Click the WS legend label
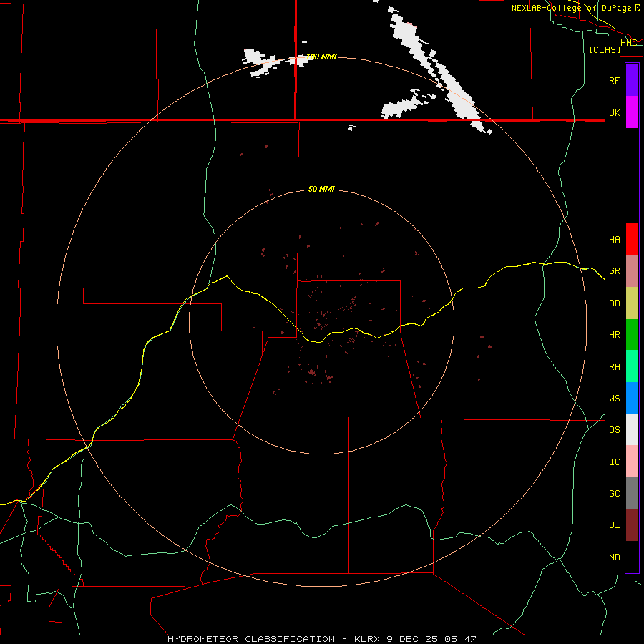644x644 pixels. [614, 398]
